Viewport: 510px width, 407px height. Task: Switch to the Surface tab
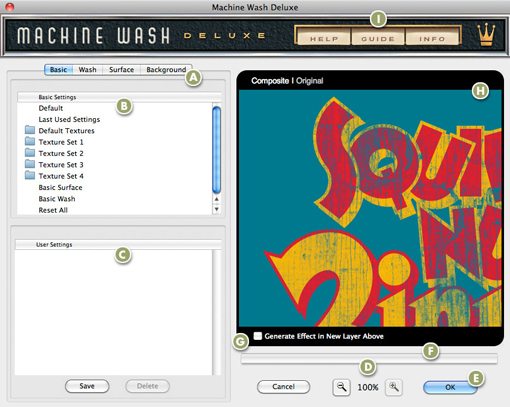121,70
